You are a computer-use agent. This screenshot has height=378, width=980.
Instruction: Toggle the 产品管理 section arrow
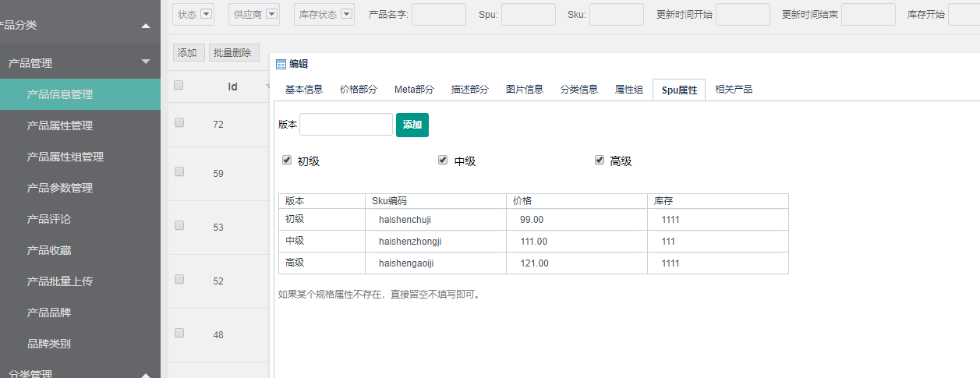click(x=146, y=62)
